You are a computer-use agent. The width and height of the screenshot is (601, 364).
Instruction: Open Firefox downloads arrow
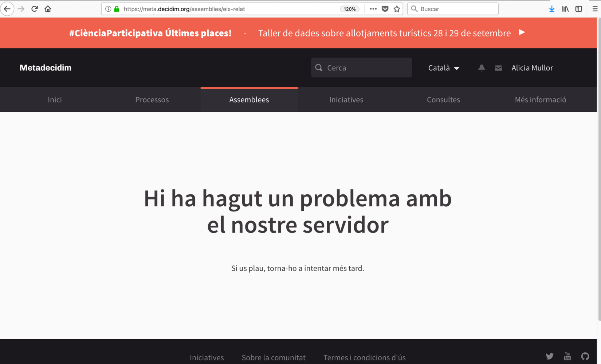pyautogui.click(x=552, y=9)
